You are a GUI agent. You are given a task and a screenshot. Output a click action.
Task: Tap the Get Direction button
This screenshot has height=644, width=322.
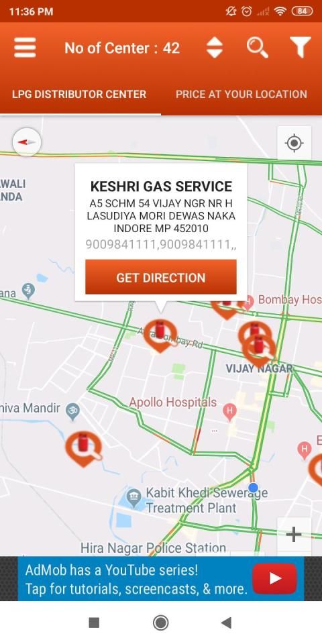[x=161, y=277]
